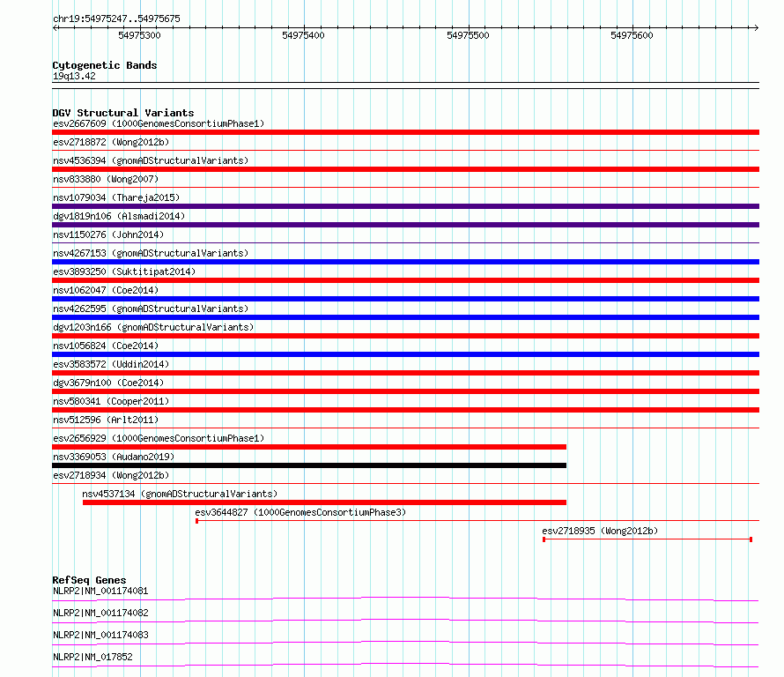
Task: Open variant nsv4537134 (gnomADStructuralVariants)
Action: click(180, 494)
